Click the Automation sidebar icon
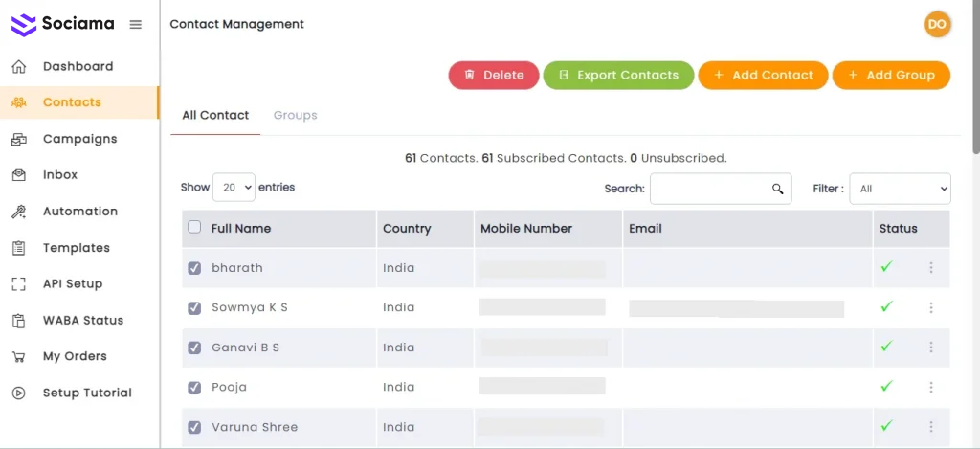 18,212
